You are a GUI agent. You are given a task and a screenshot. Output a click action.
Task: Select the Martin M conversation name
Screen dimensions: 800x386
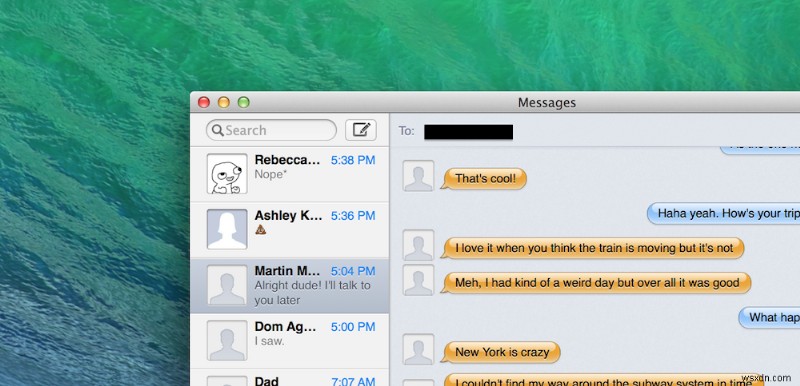(x=287, y=271)
